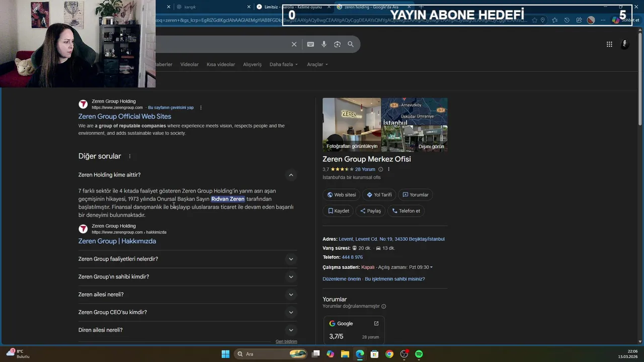Click the Geri bildirim feedback link
Viewport: 644px width, 362px height.
coord(286,341)
